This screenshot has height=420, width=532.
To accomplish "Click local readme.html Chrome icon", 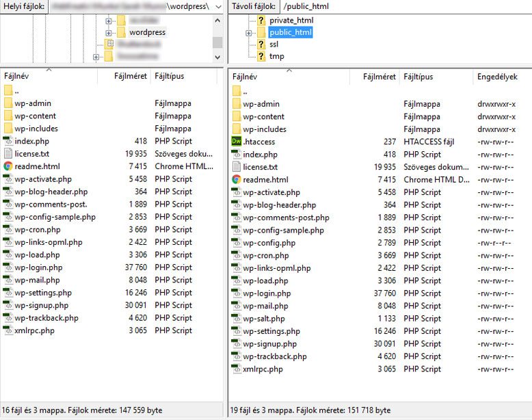I will (x=8, y=166).
